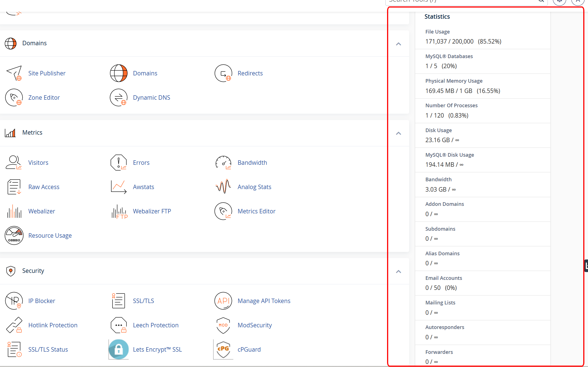This screenshot has height=367, width=588.
Task: Open the Manage API Tokens link
Action: point(264,301)
